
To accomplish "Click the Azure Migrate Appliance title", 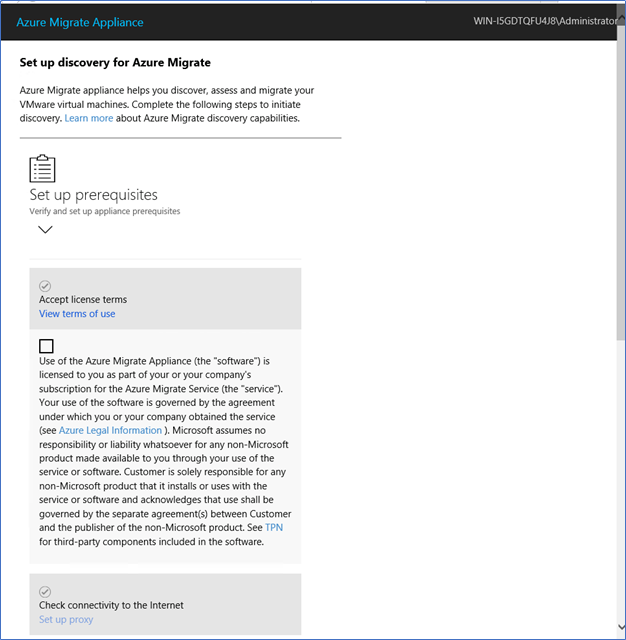I will point(80,22).
